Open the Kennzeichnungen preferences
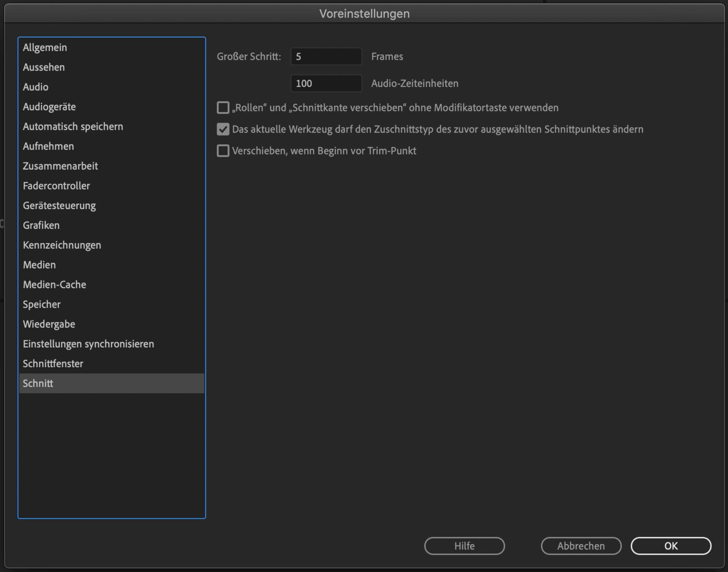 point(62,245)
